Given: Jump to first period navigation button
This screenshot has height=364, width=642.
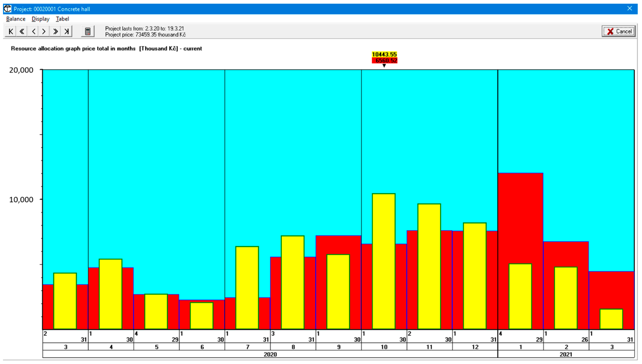Looking at the screenshot, I should pos(10,31).
